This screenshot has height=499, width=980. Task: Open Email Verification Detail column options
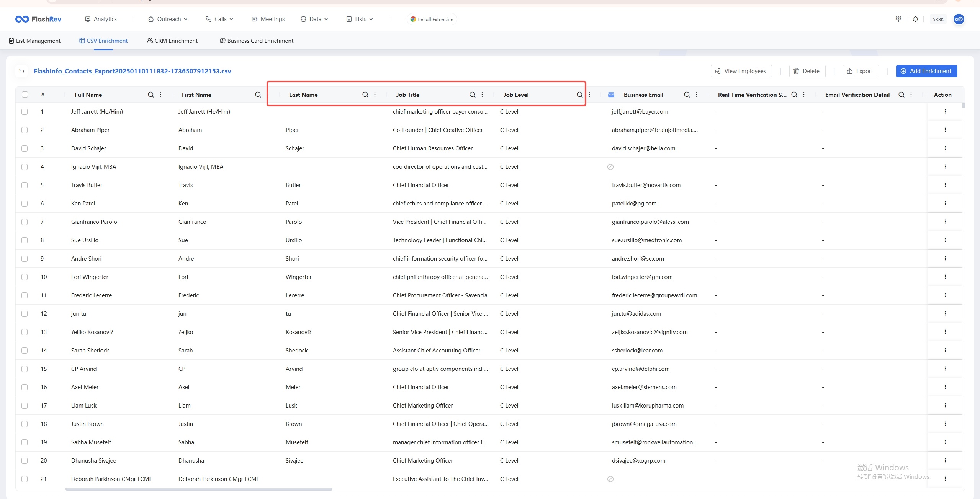pos(911,95)
